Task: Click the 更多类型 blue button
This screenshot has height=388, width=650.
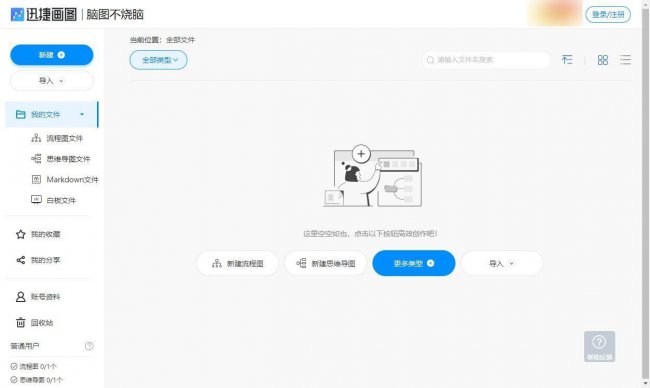Action: point(414,263)
